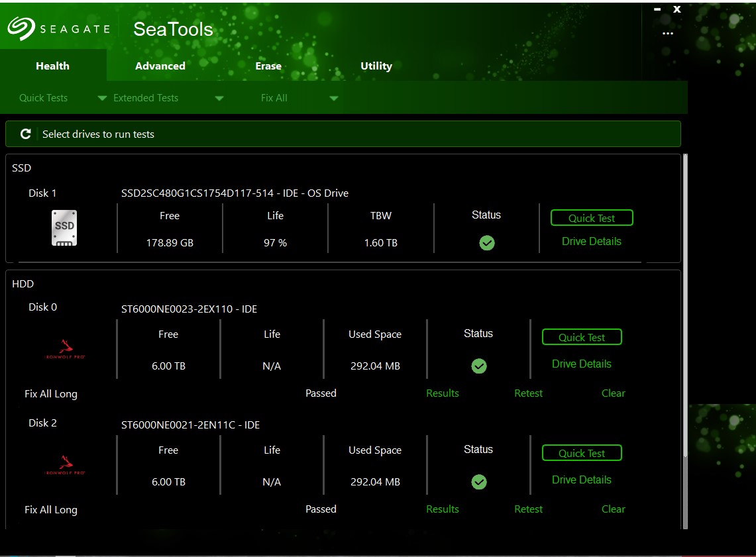Open the Erase tab
This screenshot has width=756, height=557.
pyautogui.click(x=268, y=66)
